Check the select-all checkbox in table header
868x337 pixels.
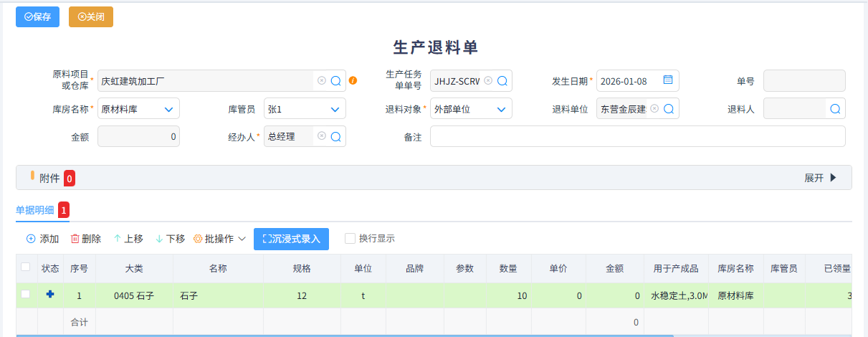pos(26,267)
